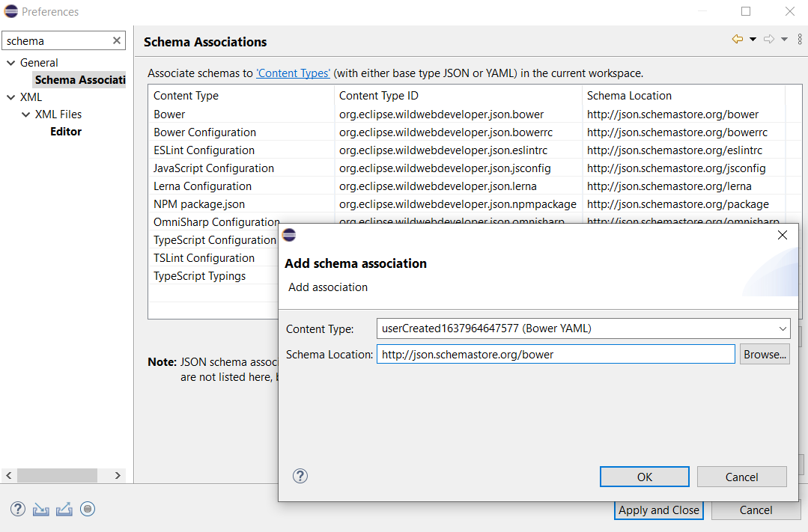This screenshot has height=532, width=808.
Task: Open the preferences view menu dots
Action: [800, 39]
